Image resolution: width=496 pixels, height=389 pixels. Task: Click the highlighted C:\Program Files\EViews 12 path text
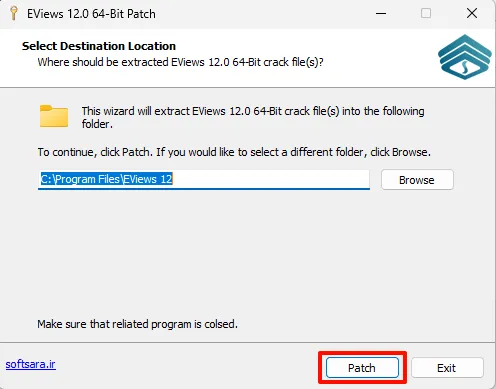coord(106,179)
